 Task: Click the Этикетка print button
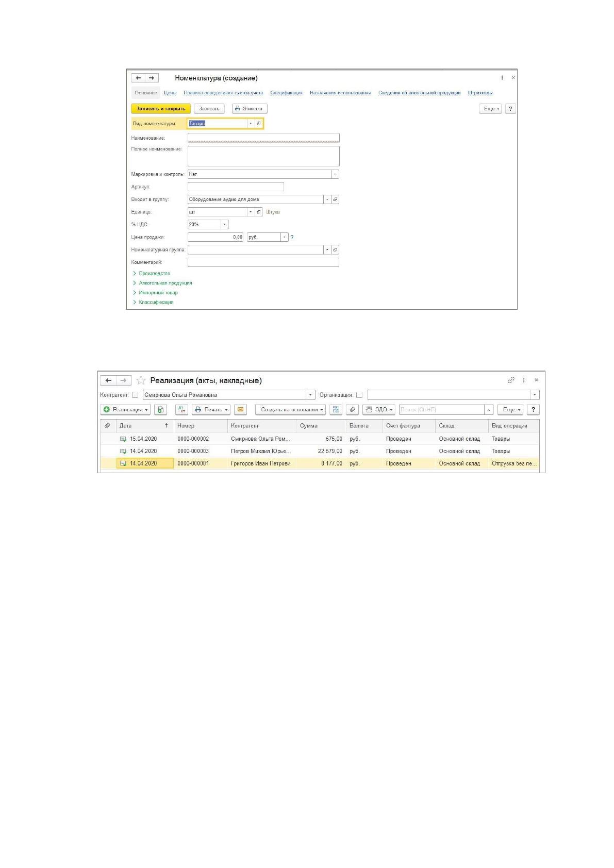250,109
